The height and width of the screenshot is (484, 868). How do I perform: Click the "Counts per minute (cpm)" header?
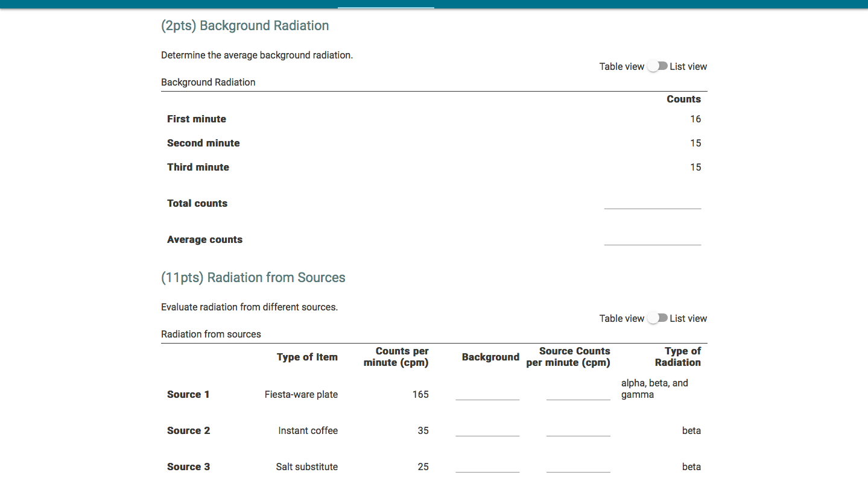(x=396, y=357)
